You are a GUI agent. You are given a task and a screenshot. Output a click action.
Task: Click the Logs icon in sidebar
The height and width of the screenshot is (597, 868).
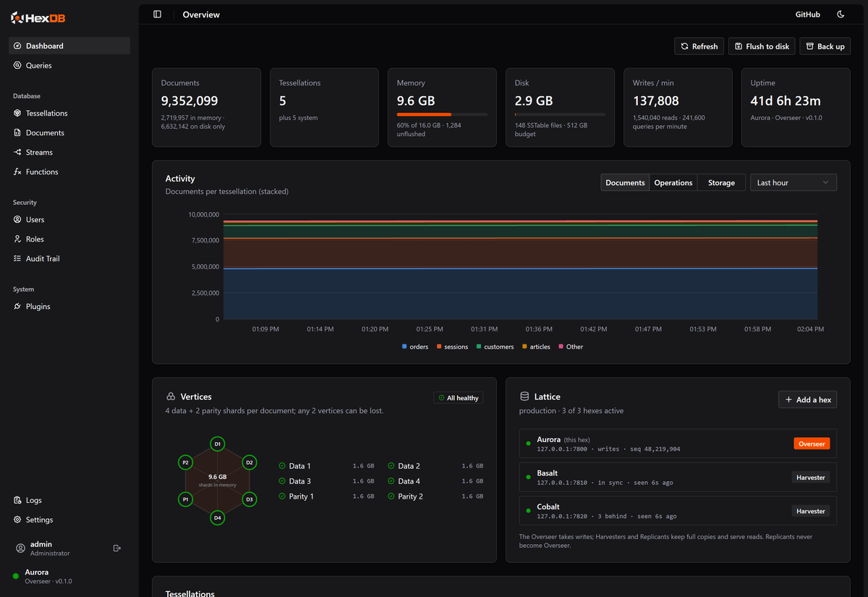pos(18,500)
